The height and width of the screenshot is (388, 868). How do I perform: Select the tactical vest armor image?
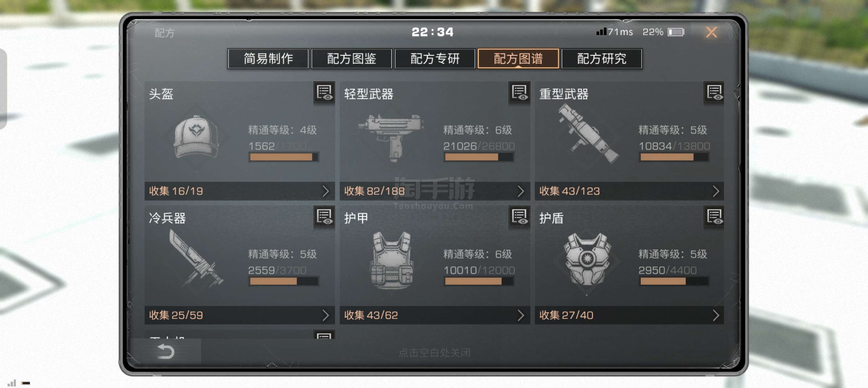point(392,260)
